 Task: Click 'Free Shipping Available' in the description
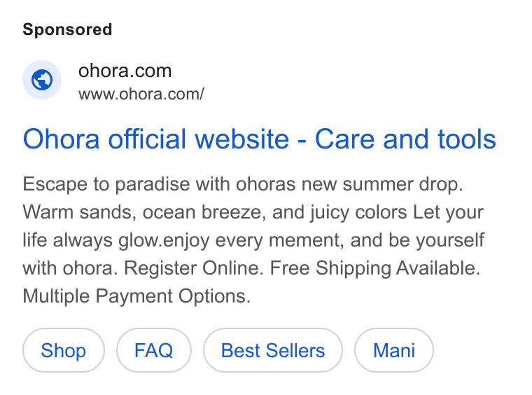coord(374,268)
